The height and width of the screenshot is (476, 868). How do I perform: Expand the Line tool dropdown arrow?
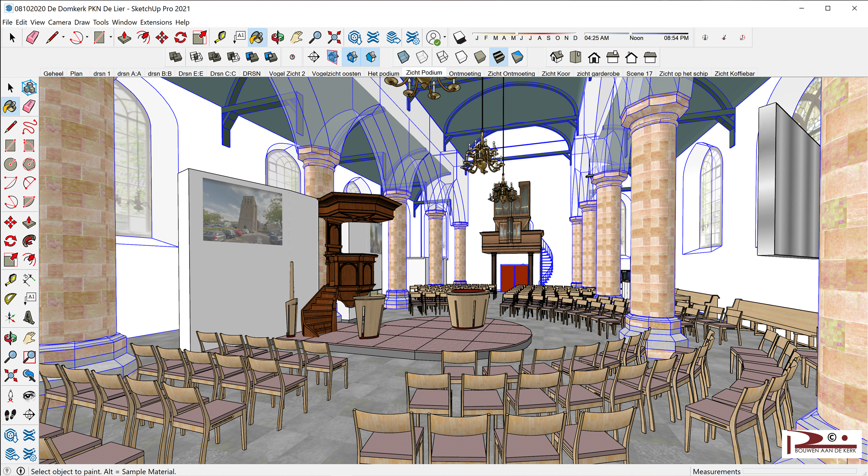click(63, 37)
